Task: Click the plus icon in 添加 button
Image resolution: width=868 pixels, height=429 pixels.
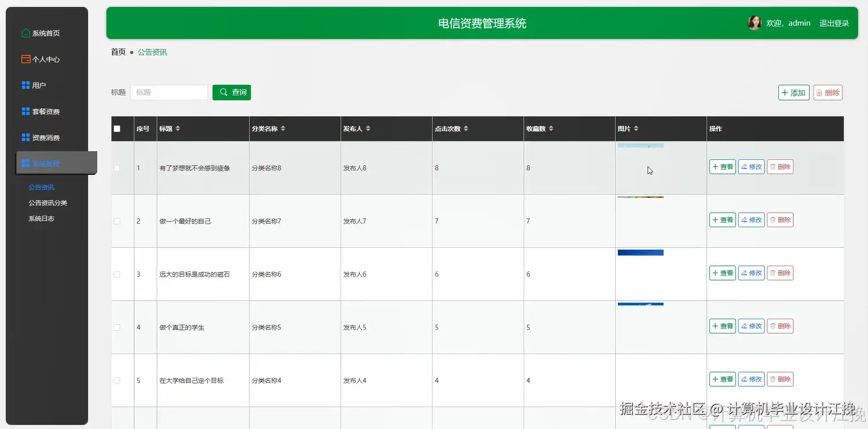Action: 785,93
